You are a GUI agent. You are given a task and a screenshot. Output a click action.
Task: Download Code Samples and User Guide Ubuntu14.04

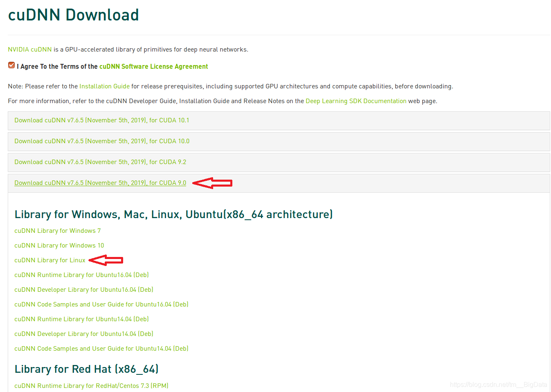point(101,349)
